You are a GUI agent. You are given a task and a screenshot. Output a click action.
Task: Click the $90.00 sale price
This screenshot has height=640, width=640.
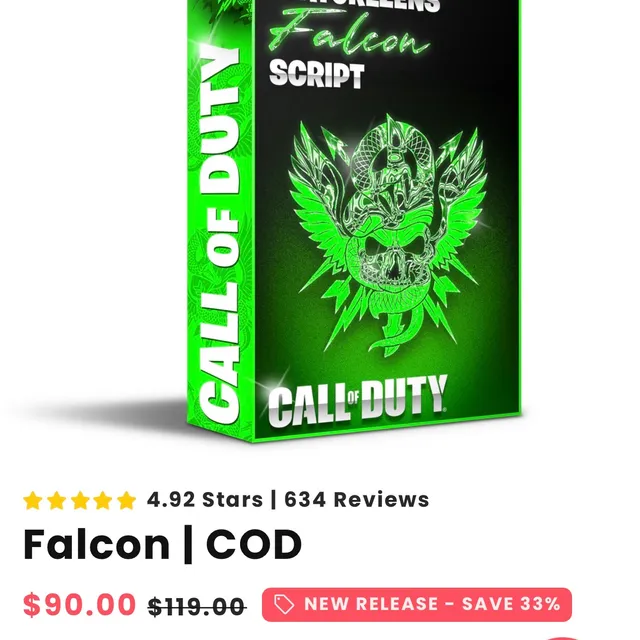(79, 604)
